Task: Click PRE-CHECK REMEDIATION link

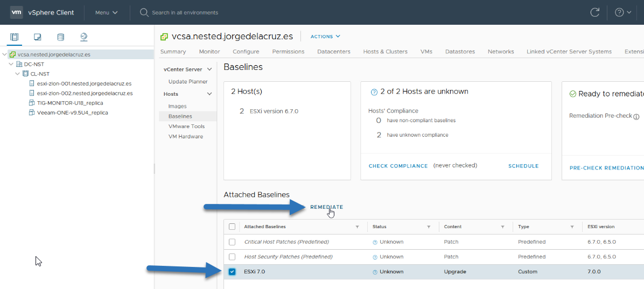Action: pos(606,168)
